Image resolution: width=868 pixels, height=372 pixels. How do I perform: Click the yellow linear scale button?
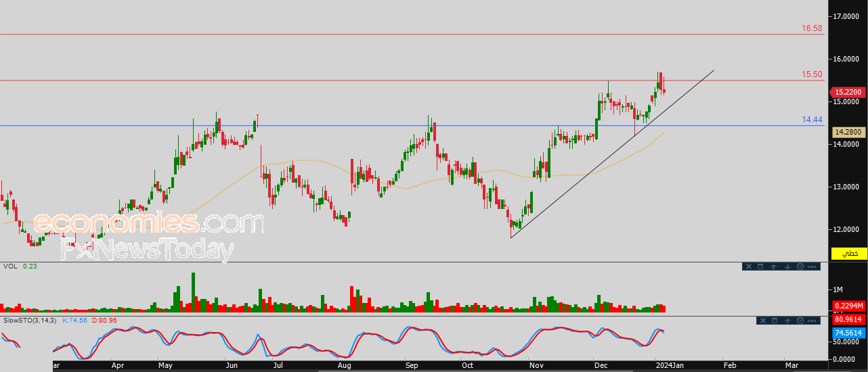(x=848, y=253)
